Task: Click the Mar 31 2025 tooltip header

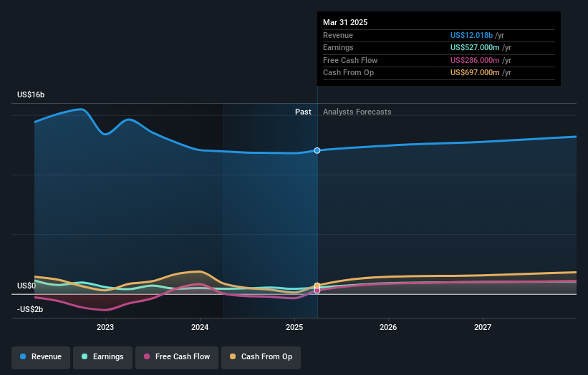Action: tap(345, 22)
